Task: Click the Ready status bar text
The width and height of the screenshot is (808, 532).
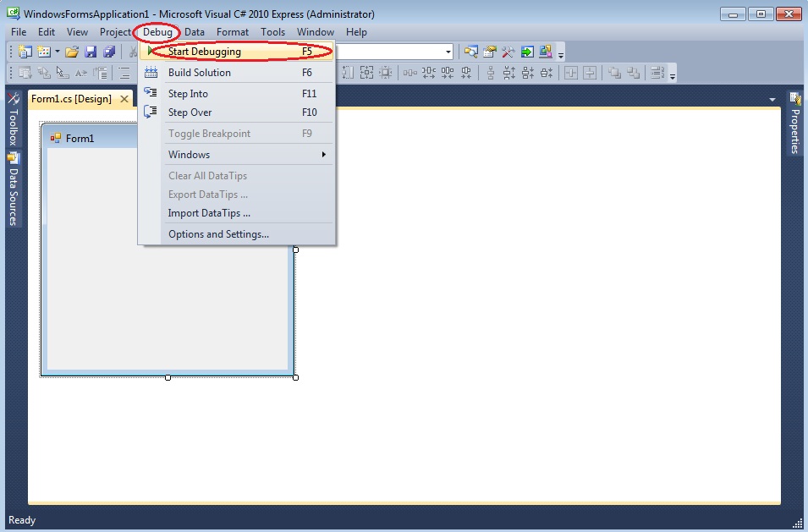Action: [22, 520]
